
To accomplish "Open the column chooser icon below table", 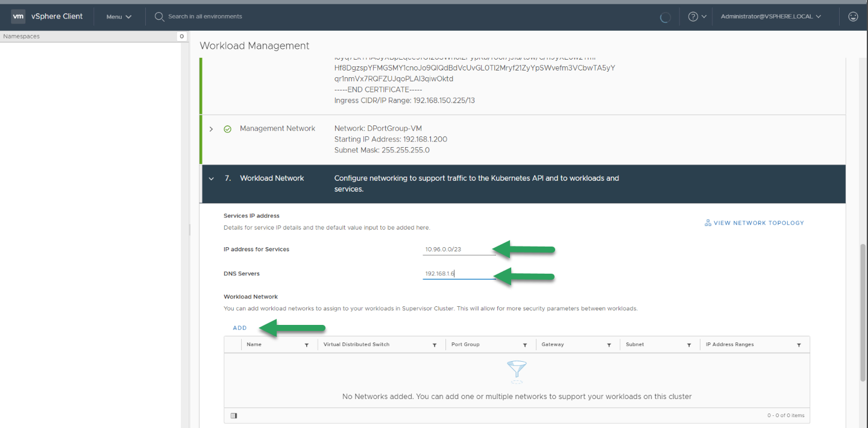I will (x=234, y=415).
